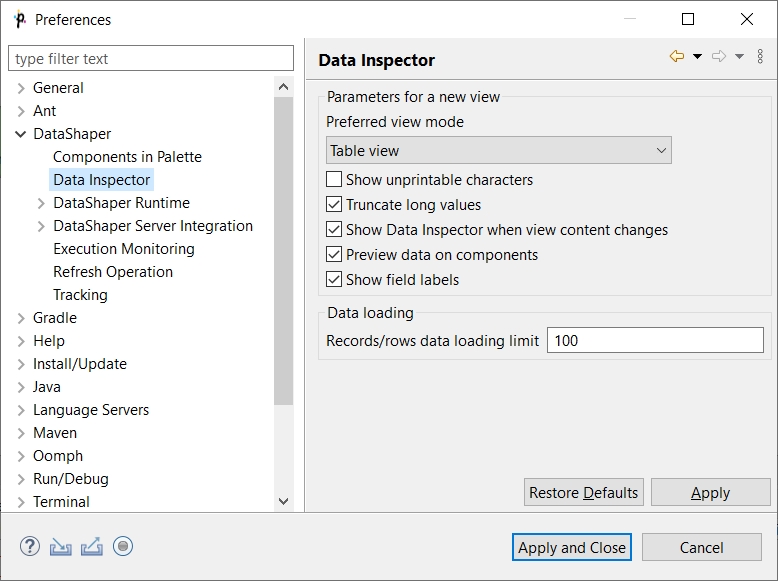Expand the Language Servers node
The height and width of the screenshot is (581, 778).
(21, 410)
